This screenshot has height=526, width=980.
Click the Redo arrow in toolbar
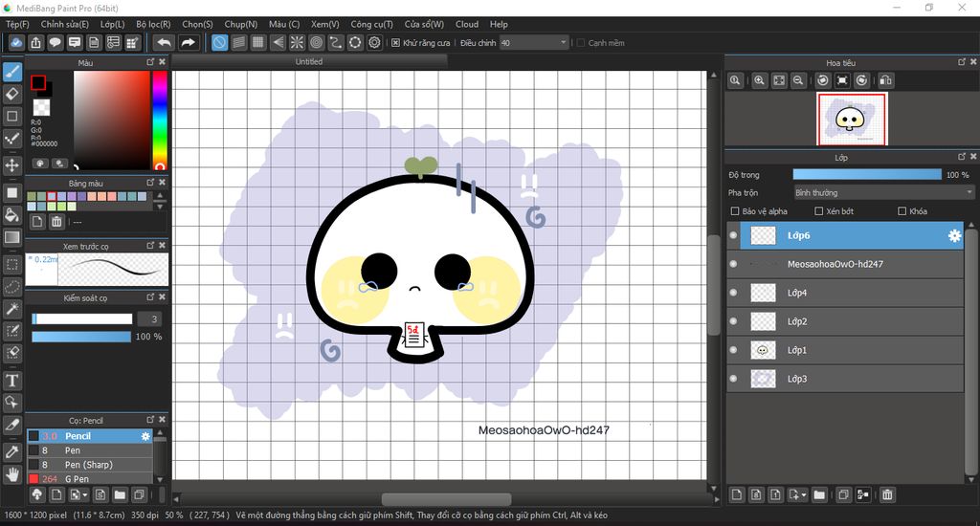pyautogui.click(x=188, y=42)
